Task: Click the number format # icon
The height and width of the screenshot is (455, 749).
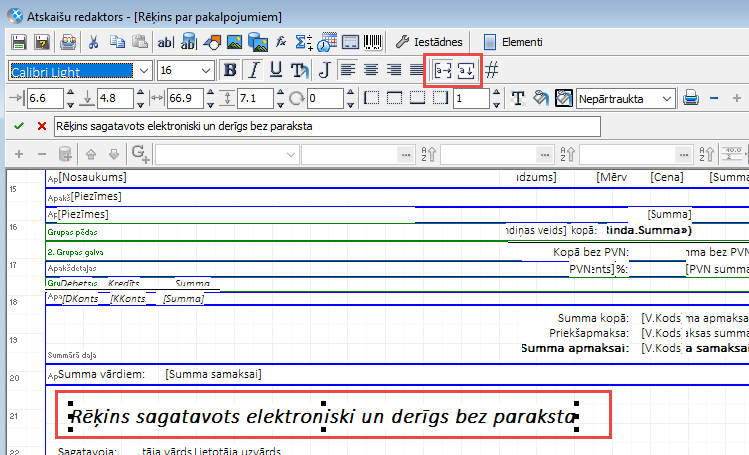Action: tap(492, 70)
